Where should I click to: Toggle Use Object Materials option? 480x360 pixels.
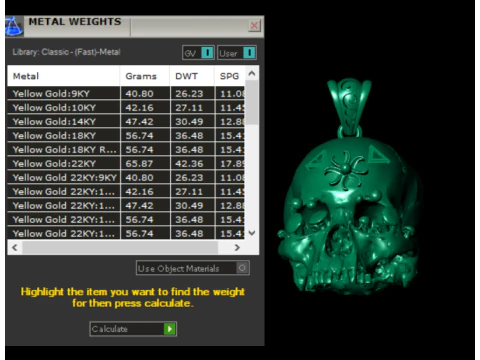click(x=193, y=268)
